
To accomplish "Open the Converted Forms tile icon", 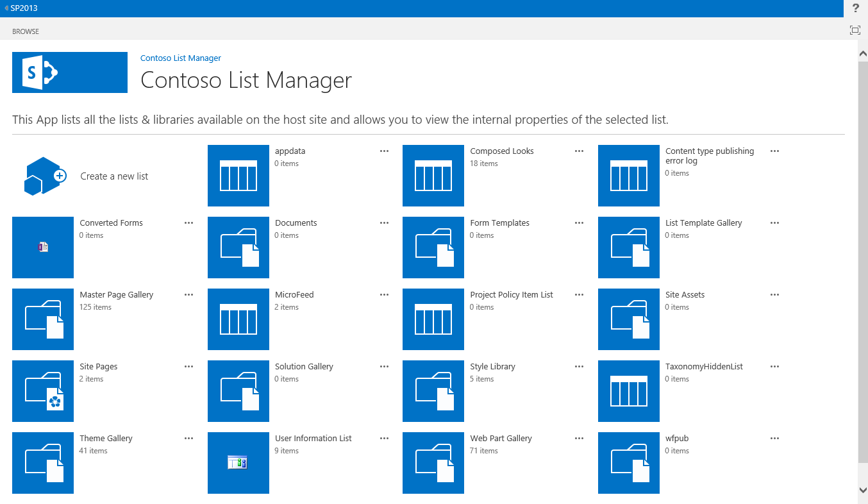I will (43, 248).
